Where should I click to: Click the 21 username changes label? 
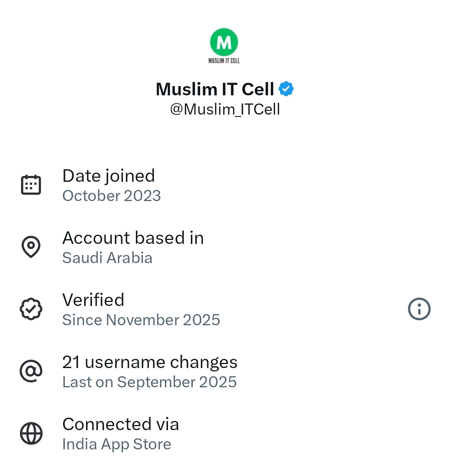pos(150,362)
